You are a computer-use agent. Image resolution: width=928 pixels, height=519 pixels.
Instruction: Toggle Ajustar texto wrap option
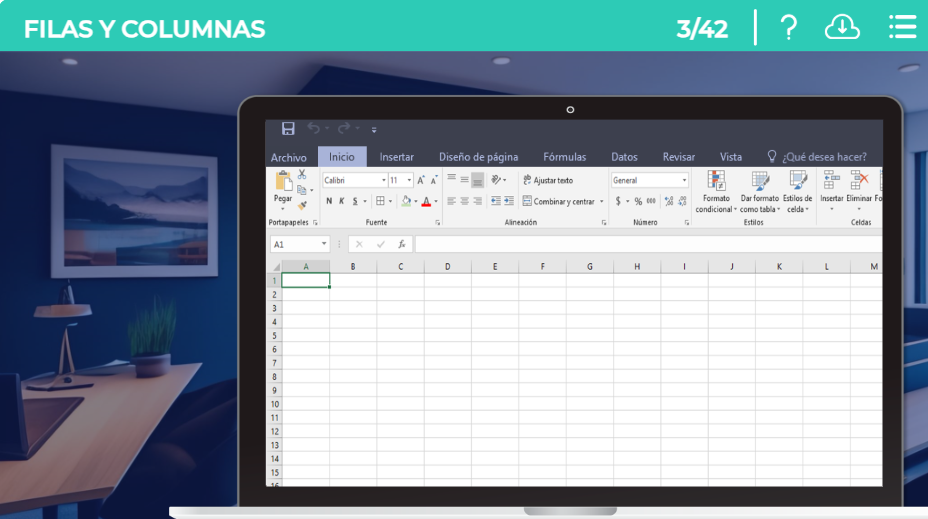click(x=547, y=180)
